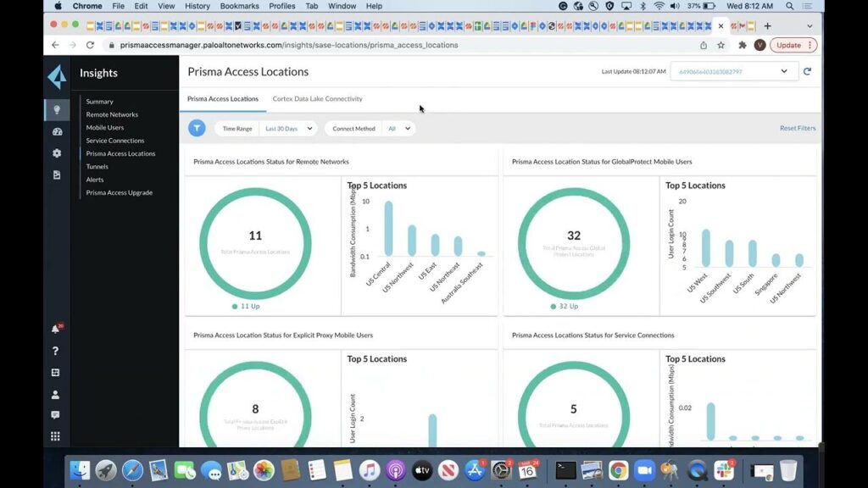Screen dimensions: 868x488
Task: Open Mobile Users in the Insights menu
Action: (104, 127)
